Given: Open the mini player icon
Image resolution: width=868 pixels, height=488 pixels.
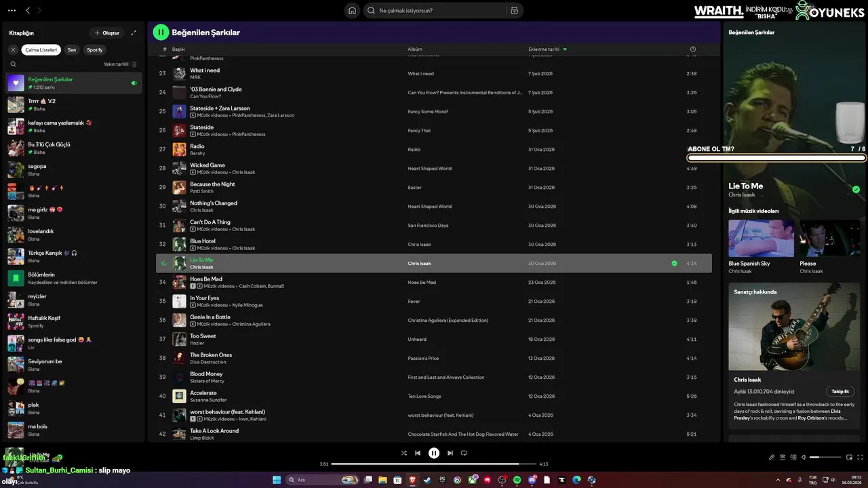Looking at the screenshot, I should [x=849, y=457].
